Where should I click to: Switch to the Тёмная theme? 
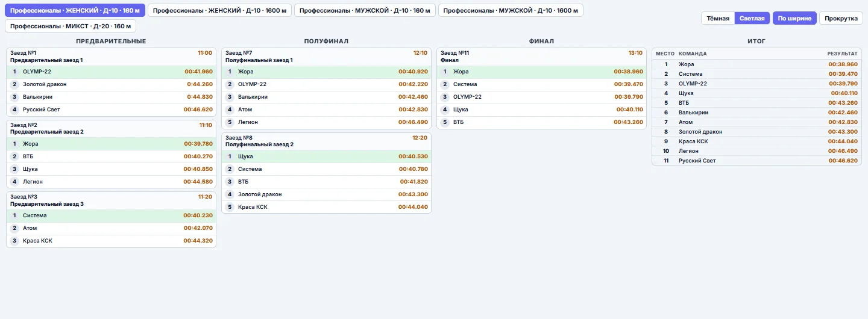tap(718, 19)
